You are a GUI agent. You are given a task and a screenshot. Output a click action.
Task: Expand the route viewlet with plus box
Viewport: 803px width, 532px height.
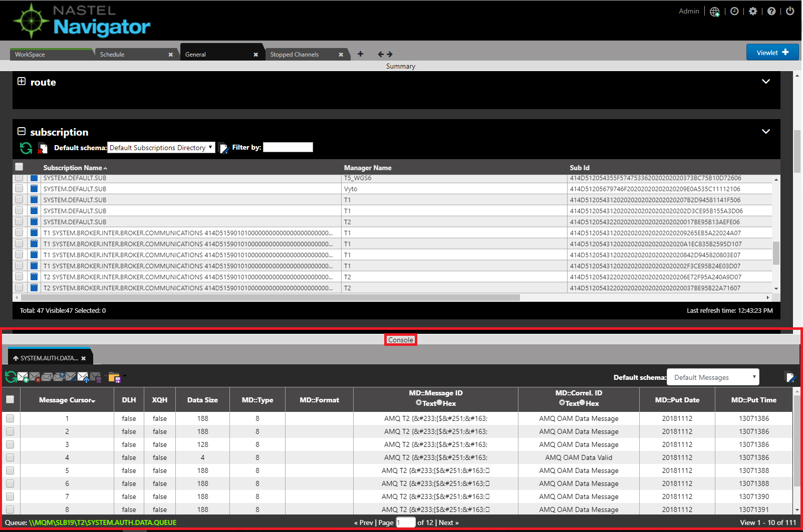tap(22, 81)
